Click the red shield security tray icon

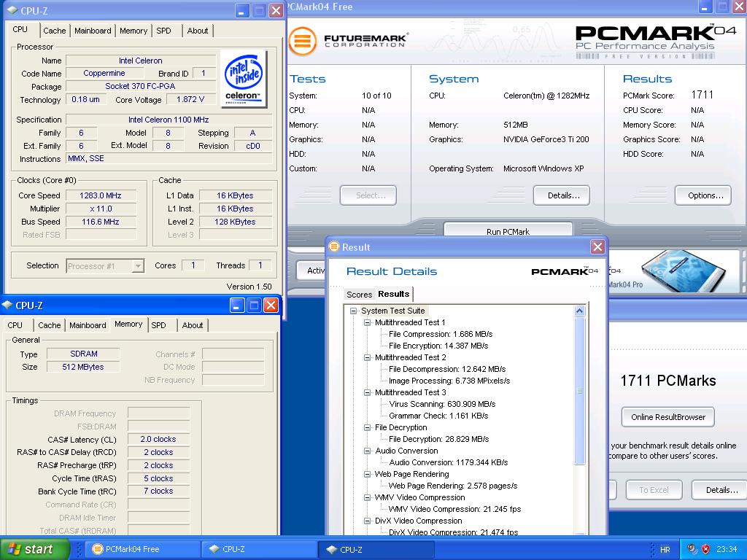click(x=705, y=549)
